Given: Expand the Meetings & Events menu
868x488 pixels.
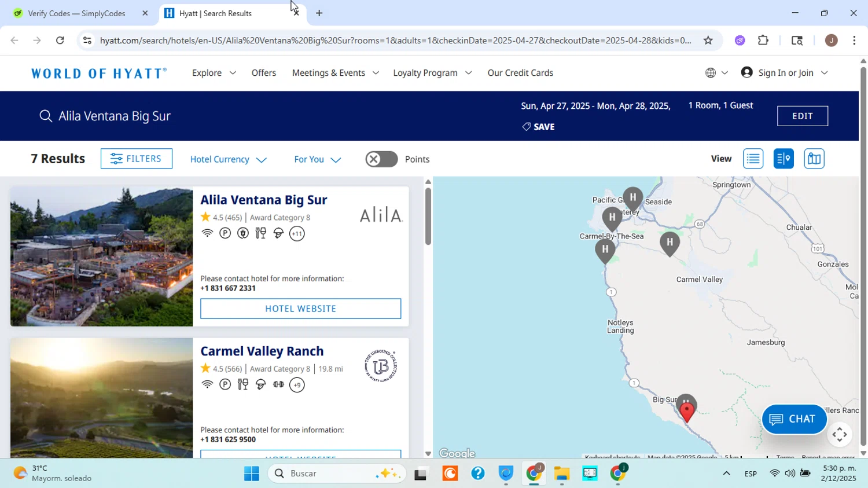Looking at the screenshot, I should [x=335, y=73].
